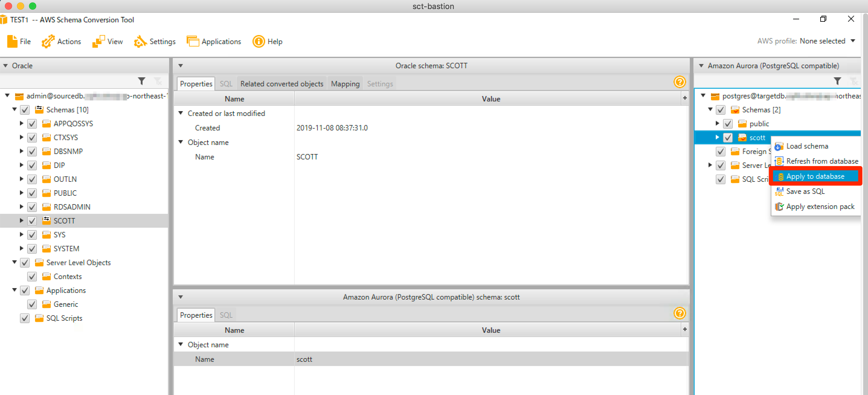Click plus button in Aurora properties header
The width and height of the screenshot is (868, 395).
tap(685, 329)
